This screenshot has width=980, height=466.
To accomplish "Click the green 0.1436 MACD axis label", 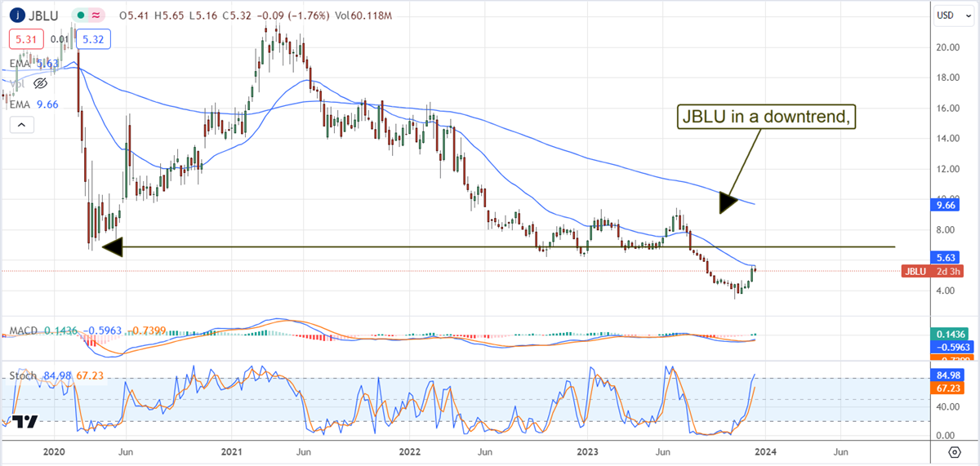I will pyautogui.click(x=949, y=335).
